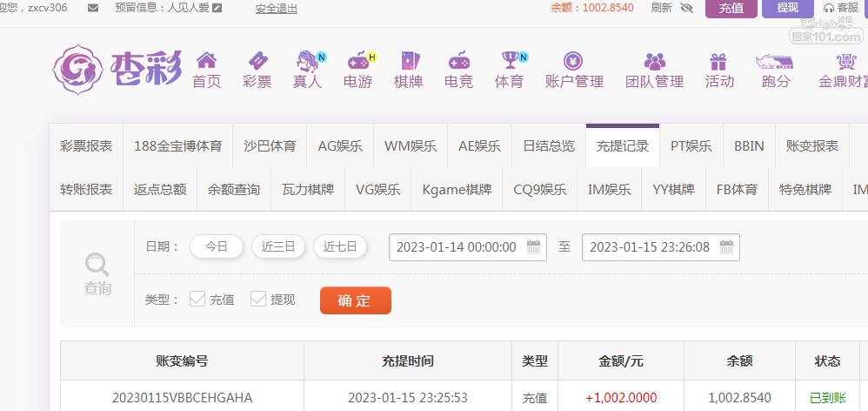Switch to CQ9娱乐 tab
This screenshot has width=868, height=411.
[540, 189]
